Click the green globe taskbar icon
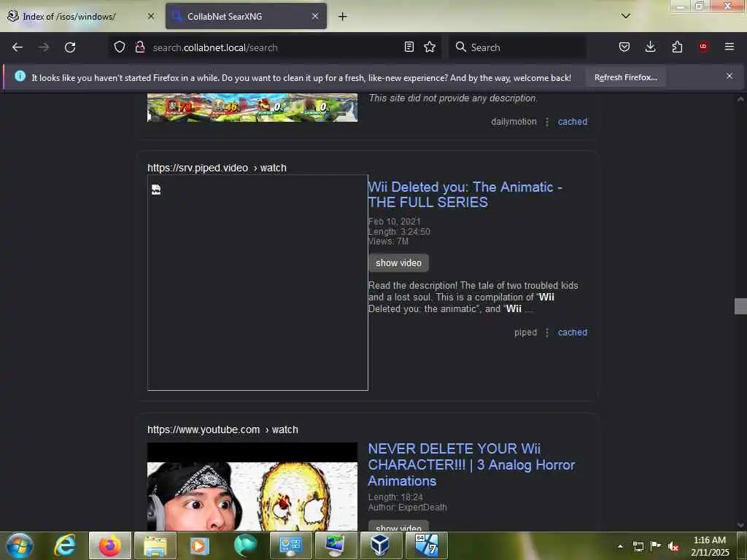This screenshot has height=560, width=747. point(245,545)
